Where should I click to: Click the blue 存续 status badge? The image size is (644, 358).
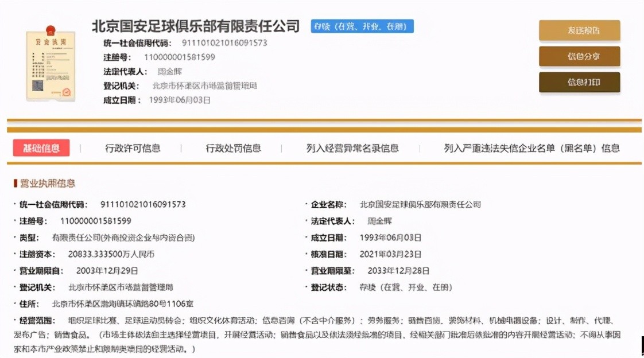pos(362,26)
